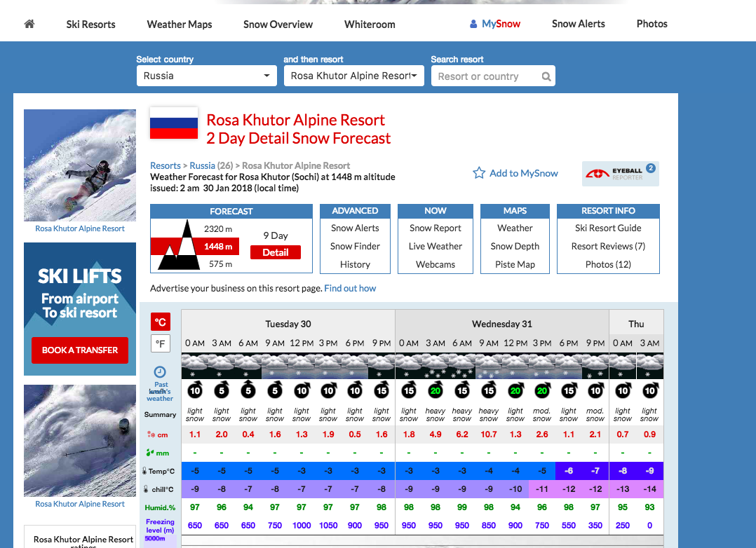
Task: Click Find out how link
Action: tap(350, 288)
